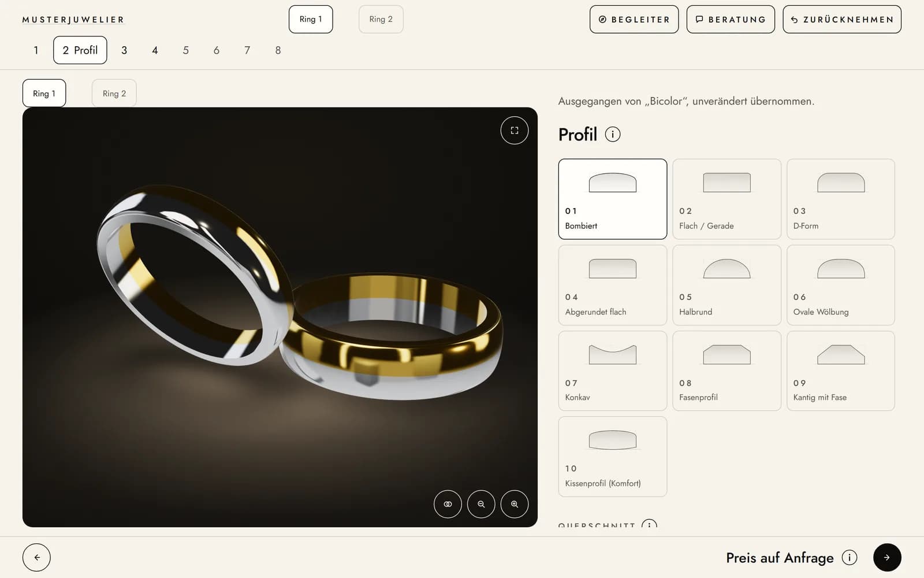Jump to step 3
This screenshot has height=578, width=924.
pos(124,50)
